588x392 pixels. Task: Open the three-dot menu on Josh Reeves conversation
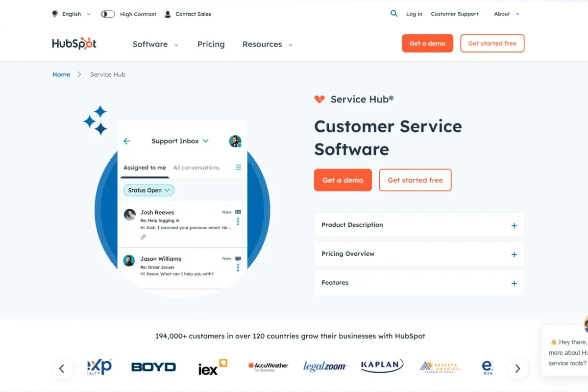(x=238, y=221)
